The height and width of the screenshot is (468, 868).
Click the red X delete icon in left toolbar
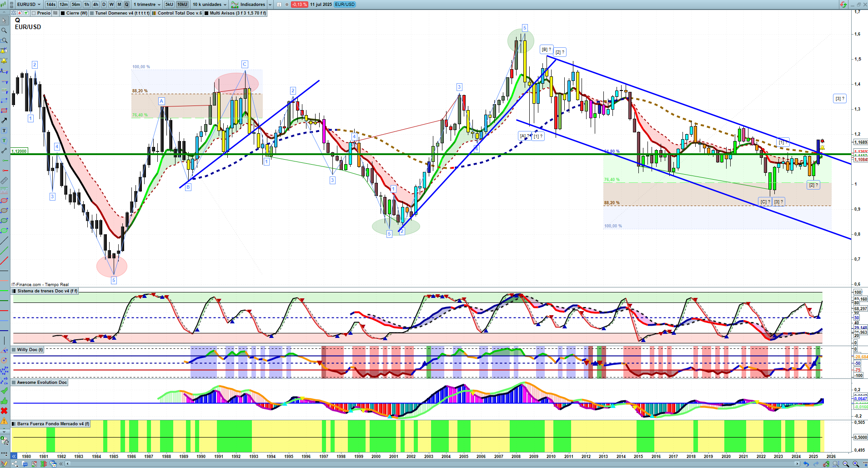4,411
